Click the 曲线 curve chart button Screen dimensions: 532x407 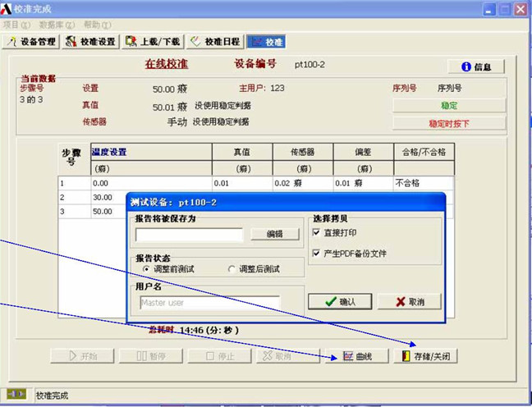tap(357, 356)
